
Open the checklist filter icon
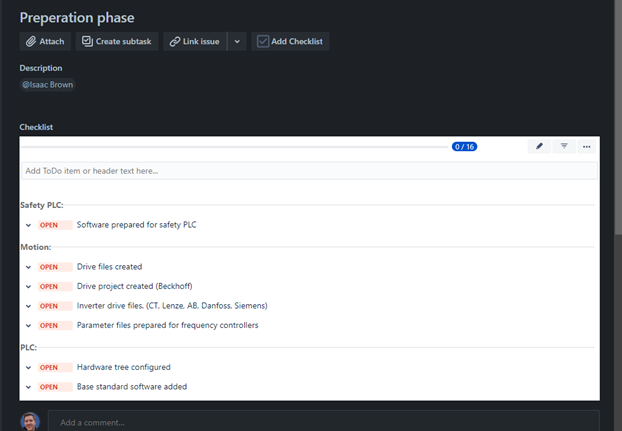(564, 146)
